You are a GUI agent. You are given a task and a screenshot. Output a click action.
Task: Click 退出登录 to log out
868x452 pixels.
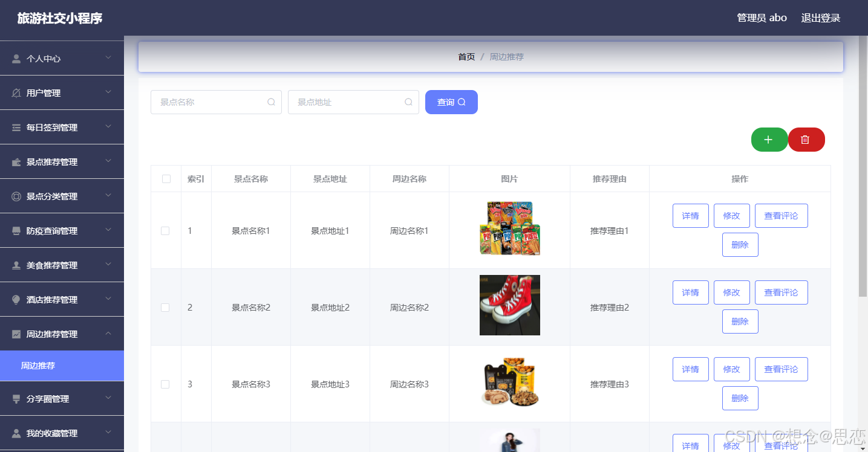(821, 18)
